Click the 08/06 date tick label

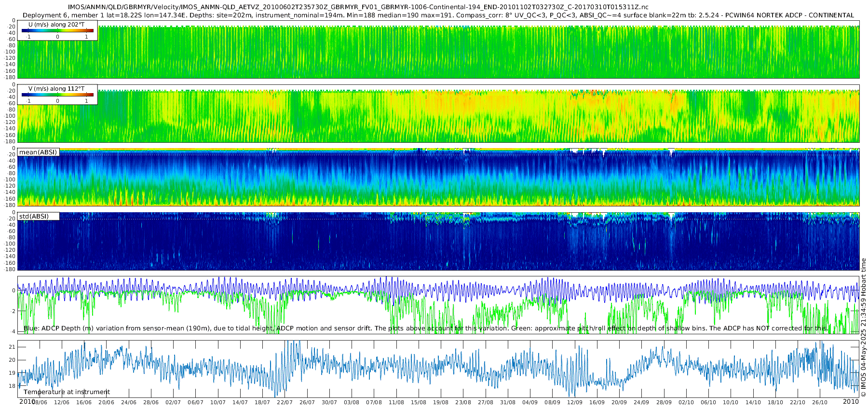[40, 402]
